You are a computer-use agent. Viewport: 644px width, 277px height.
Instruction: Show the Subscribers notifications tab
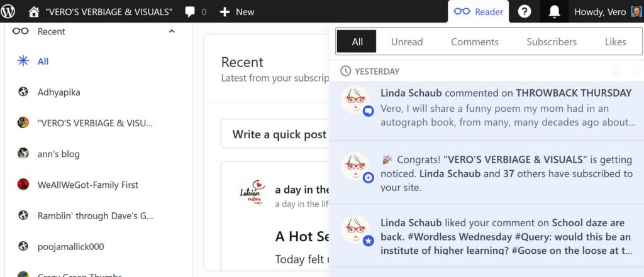551,41
